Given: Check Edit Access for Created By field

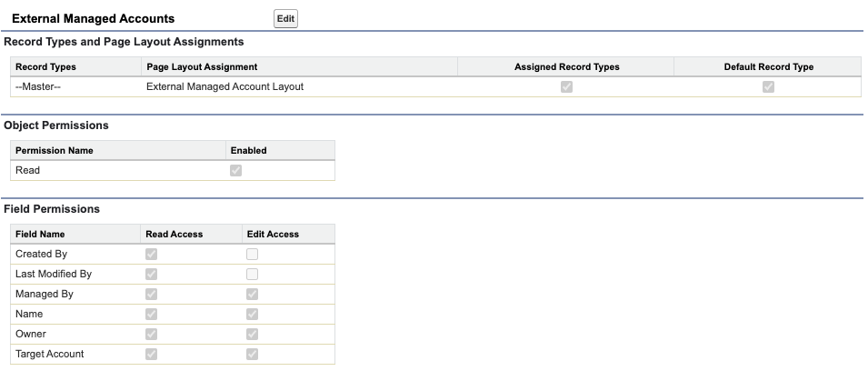Looking at the screenshot, I should [x=253, y=255].
